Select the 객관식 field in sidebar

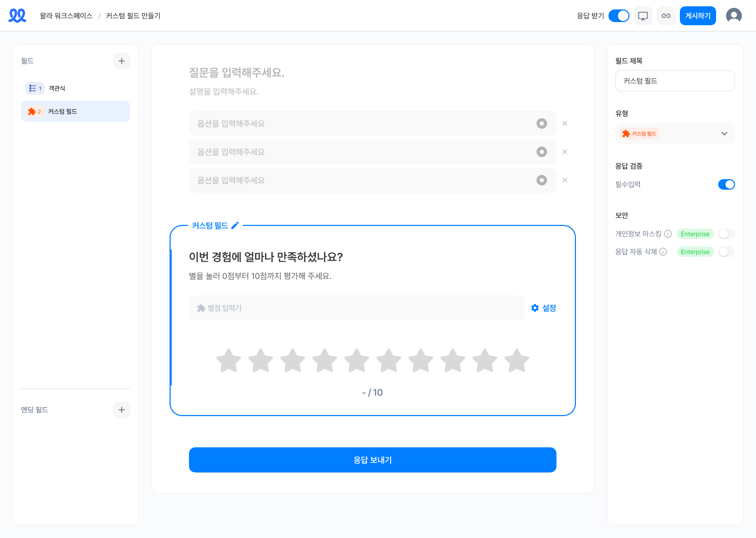(76, 88)
